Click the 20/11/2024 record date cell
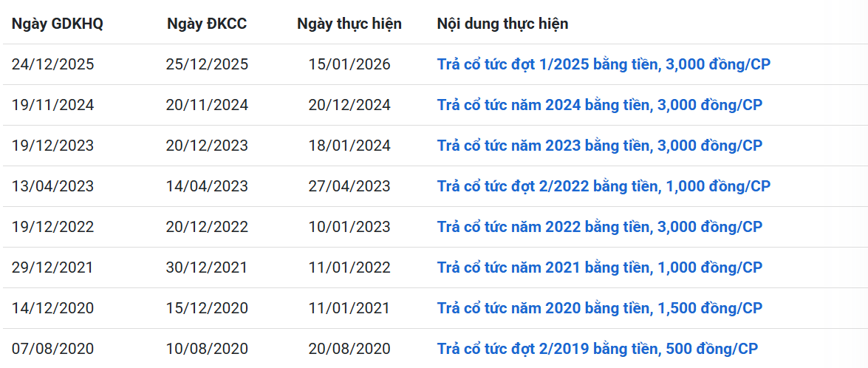 (x=207, y=105)
